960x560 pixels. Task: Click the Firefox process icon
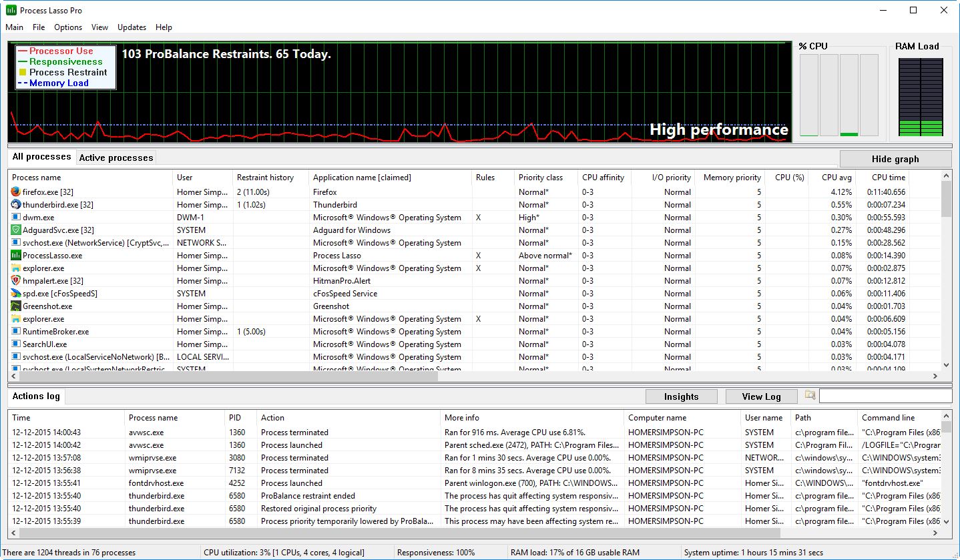pos(16,192)
